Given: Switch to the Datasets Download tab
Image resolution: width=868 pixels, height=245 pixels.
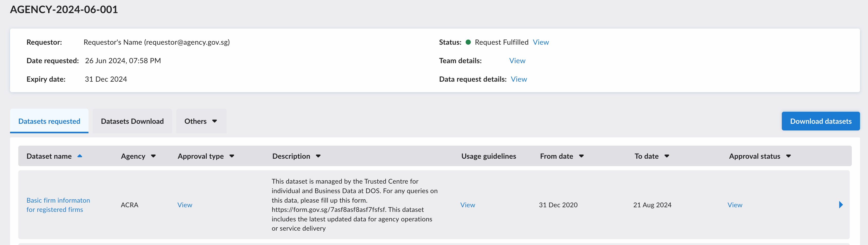Looking at the screenshot, I should pos(132,121).
